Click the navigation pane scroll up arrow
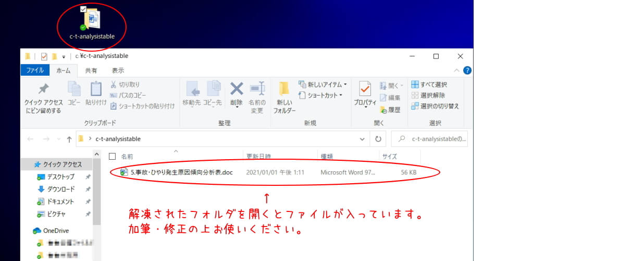 coord(96,155)
